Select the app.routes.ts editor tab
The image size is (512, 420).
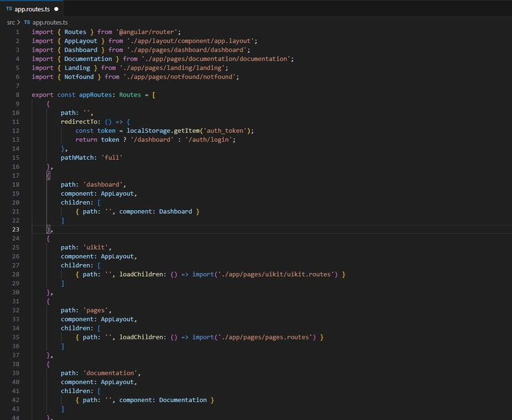pos(32,10)
